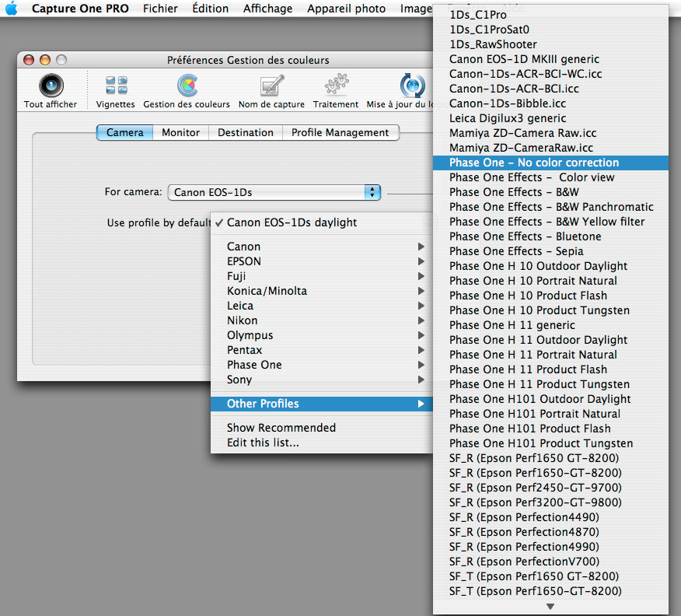Select Phase One H101 Product Tungsten

[550, 443]
